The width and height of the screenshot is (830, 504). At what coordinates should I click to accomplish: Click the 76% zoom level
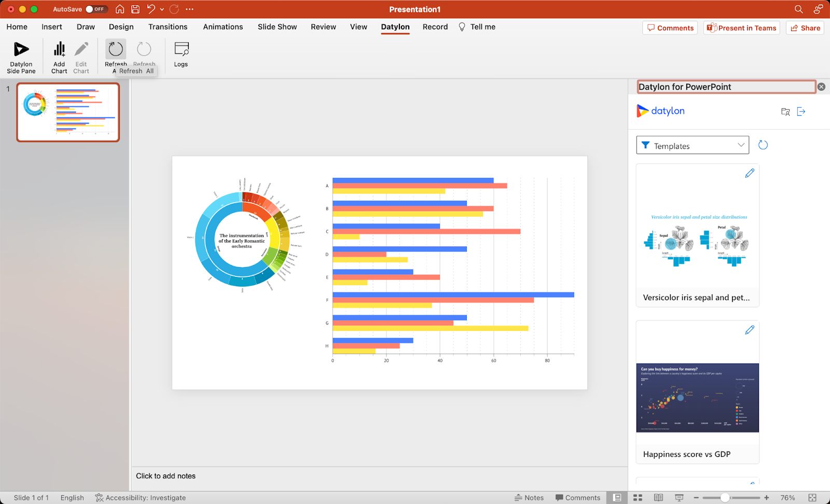(787, 498)
